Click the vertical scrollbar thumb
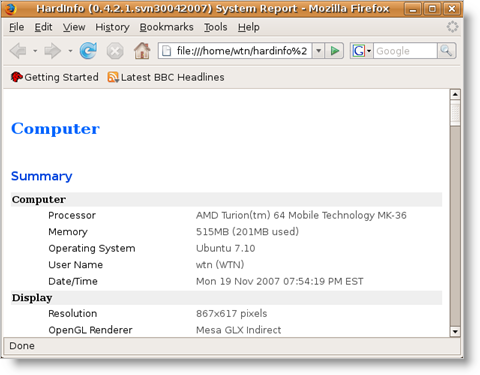480x375 pixels. point(455,113)
